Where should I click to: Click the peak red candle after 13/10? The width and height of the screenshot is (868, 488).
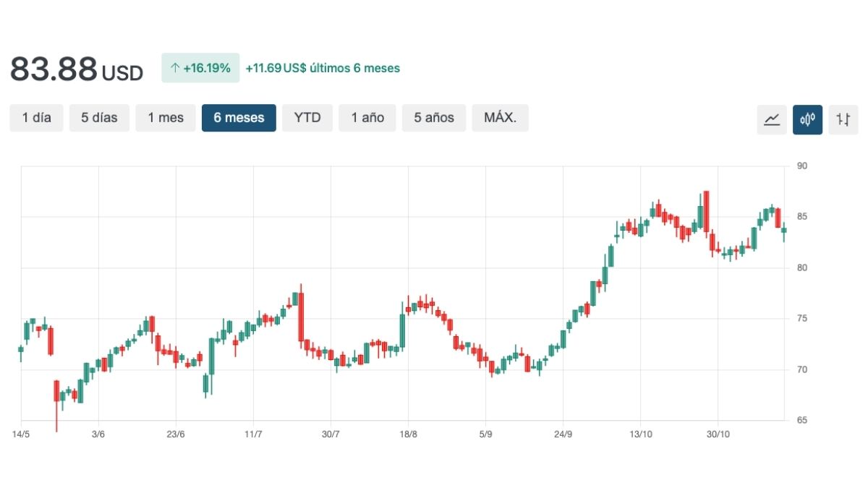click(705, 210)
